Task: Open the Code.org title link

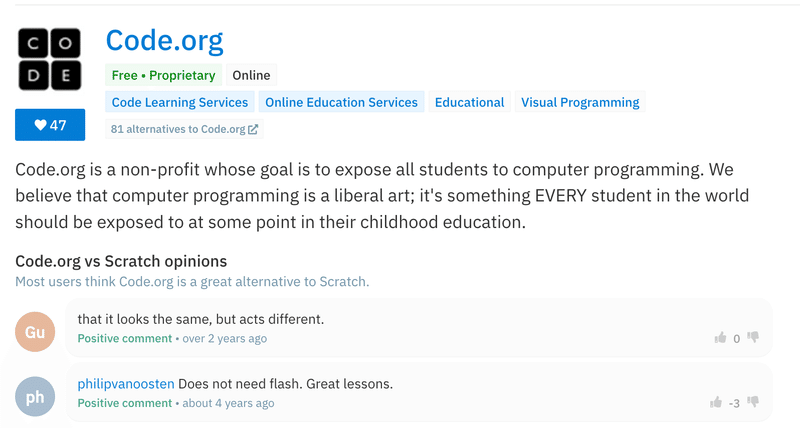Action: [x=164, y=40]
